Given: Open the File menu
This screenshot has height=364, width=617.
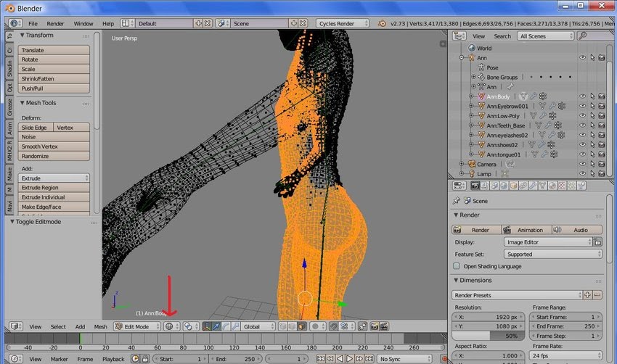Looking at the screenshot, I should tap(33, 23).
